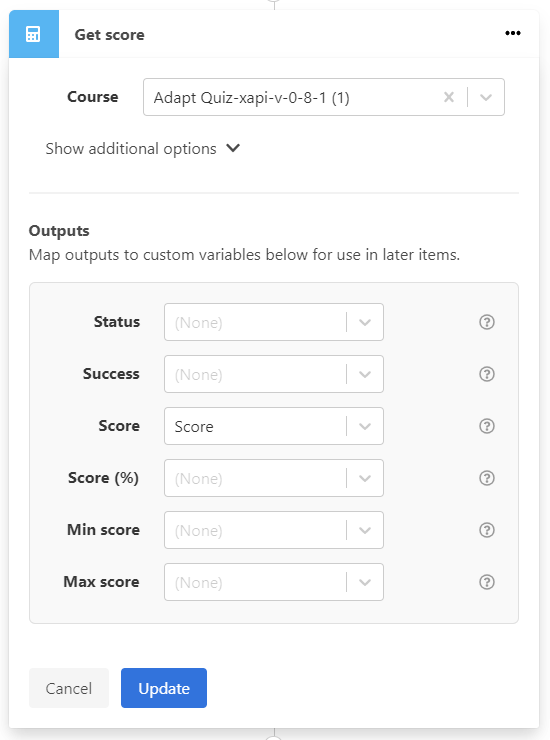Image resolution: width=550 pixels, height=740 pixels.
Task: Open the Status output dropdown
Action: (274, 322)
